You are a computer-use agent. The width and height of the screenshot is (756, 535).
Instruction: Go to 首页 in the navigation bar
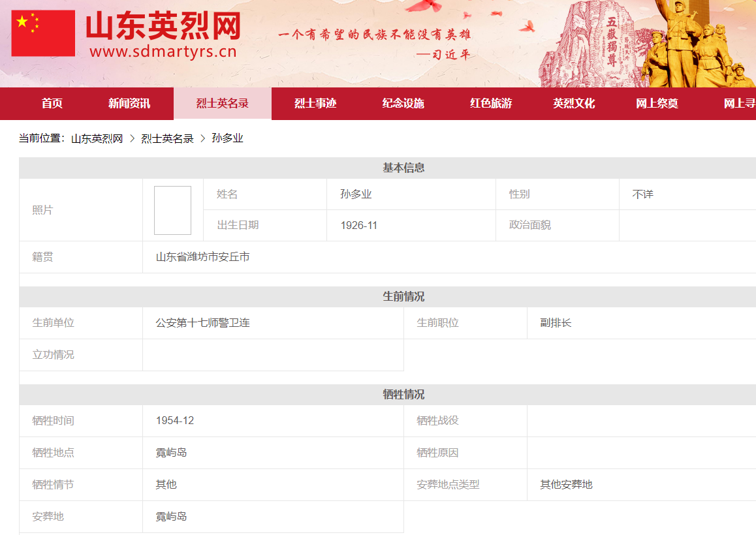(x=52, y=104)
